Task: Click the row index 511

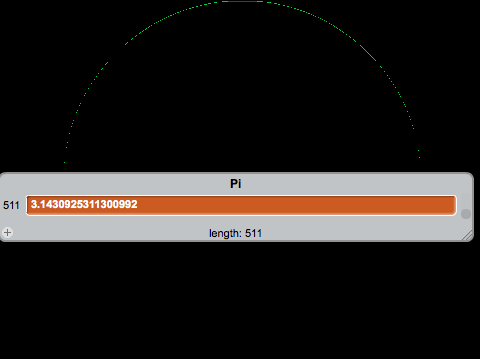Action: 11,205
